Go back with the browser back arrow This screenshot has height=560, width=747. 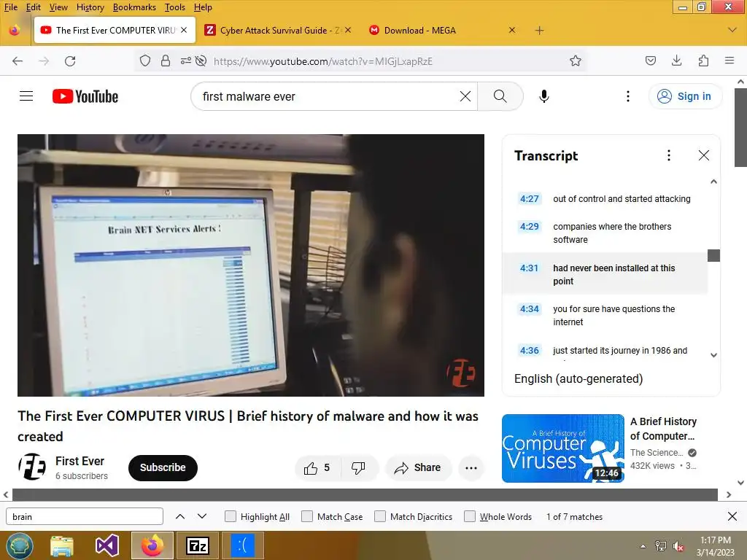pyautogui.click(x=18, y=61)
